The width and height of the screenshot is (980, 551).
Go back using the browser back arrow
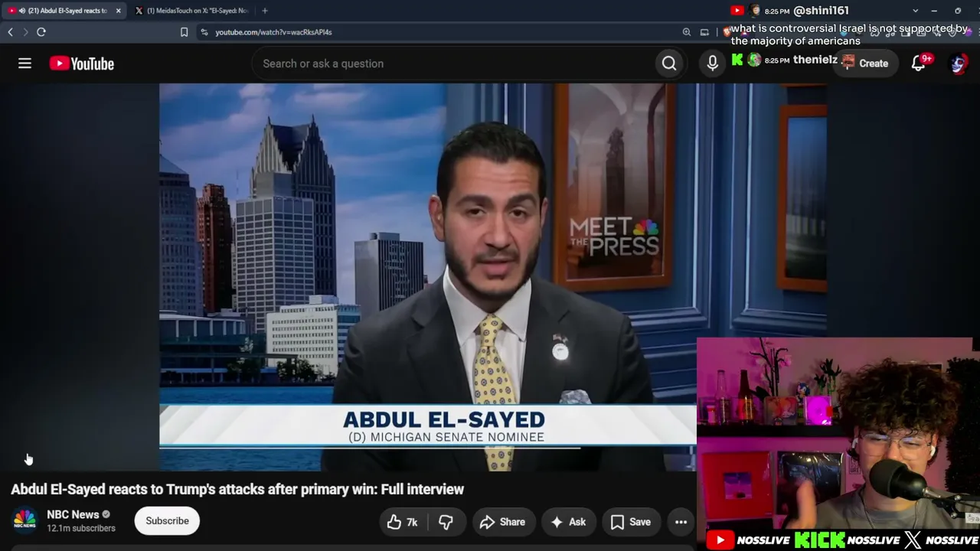pyautogui.click(x=11, y=32)
